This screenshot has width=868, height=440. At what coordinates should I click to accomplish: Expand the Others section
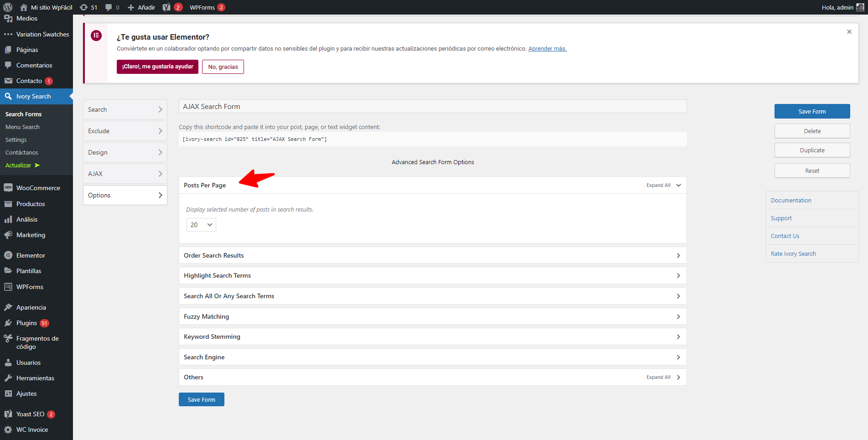pyautogui.click(x=432, y=377)
